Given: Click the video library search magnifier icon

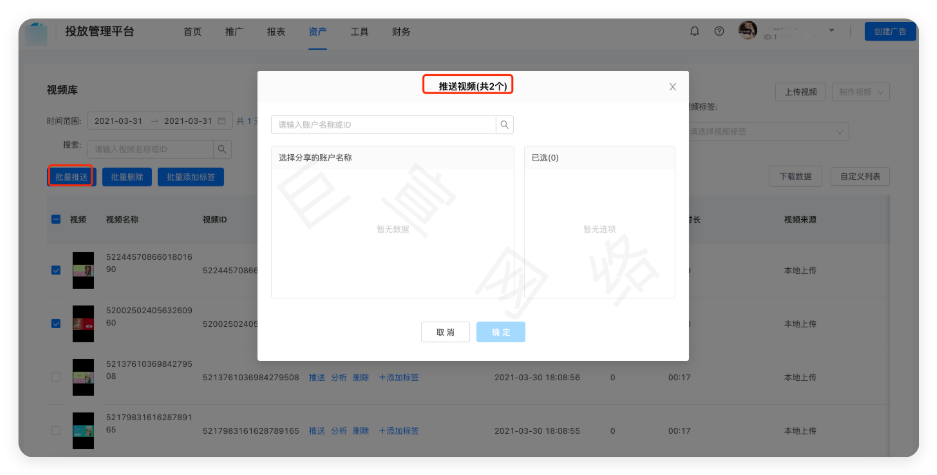Looking at the screenshot, I should click(x=222, y=149).
